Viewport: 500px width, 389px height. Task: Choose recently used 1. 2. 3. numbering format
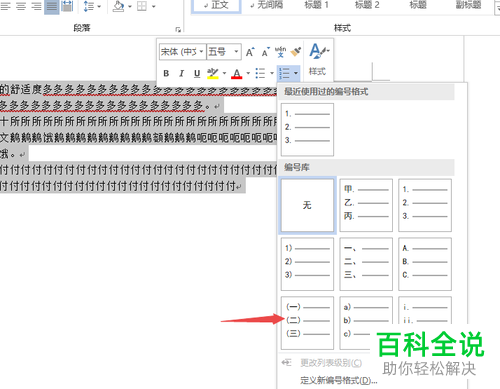tap(307, 129)
